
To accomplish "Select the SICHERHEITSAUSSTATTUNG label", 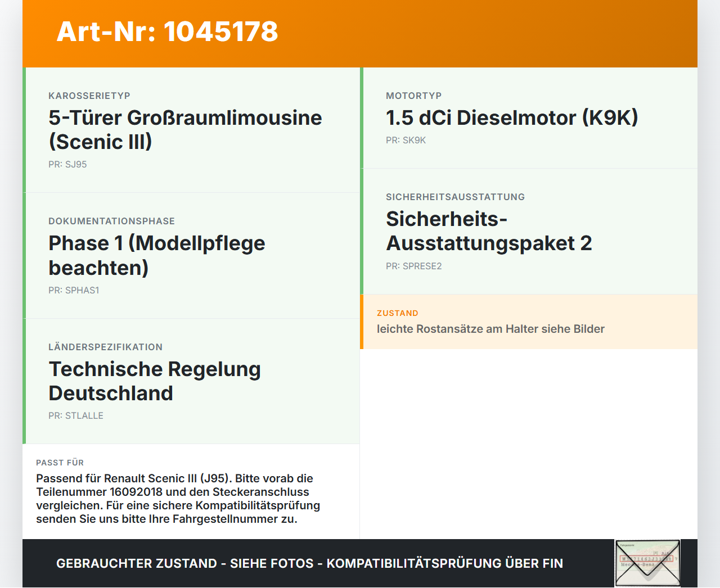I will pos(455,197).
